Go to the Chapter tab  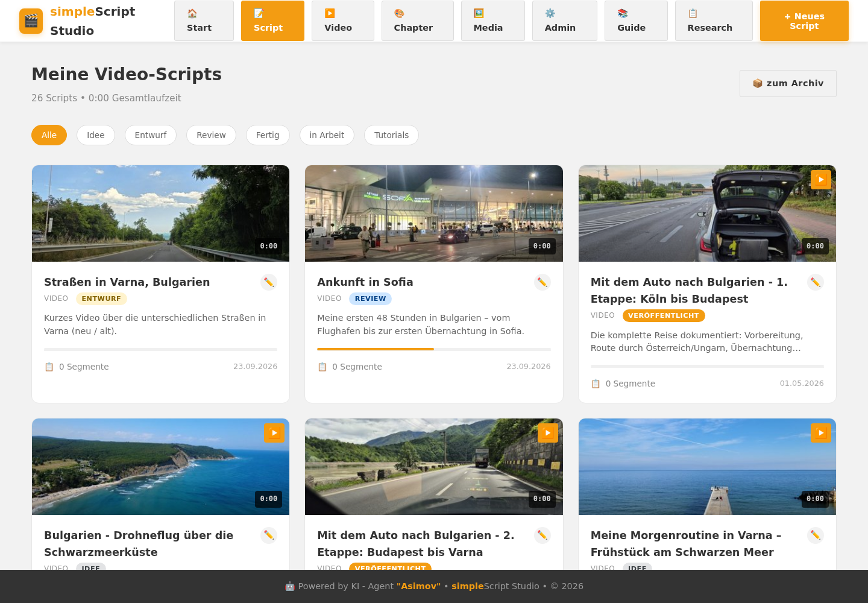click(418, 21)
